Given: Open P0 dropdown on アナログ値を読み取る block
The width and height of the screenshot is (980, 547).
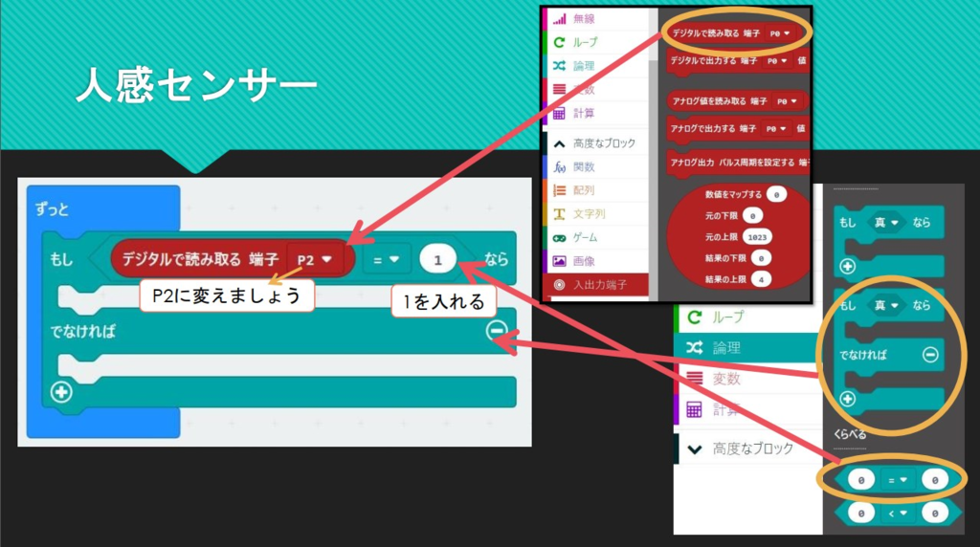Looking at the screenshot, I should point(787,101).
